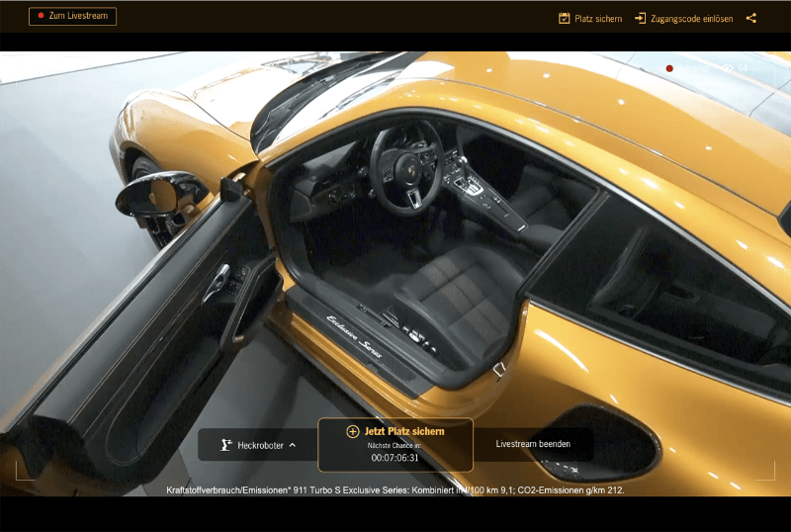Image resolution: width=791 pixels, height=532 pixels.
Task: Click the share icon in header
Action: [751, 18]
